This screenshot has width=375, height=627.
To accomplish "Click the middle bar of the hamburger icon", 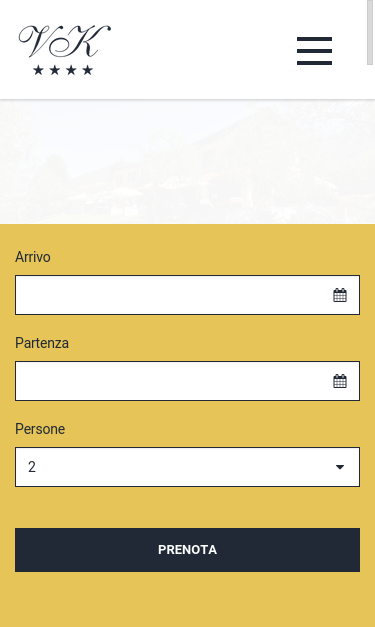I will [x=314, y=51].
